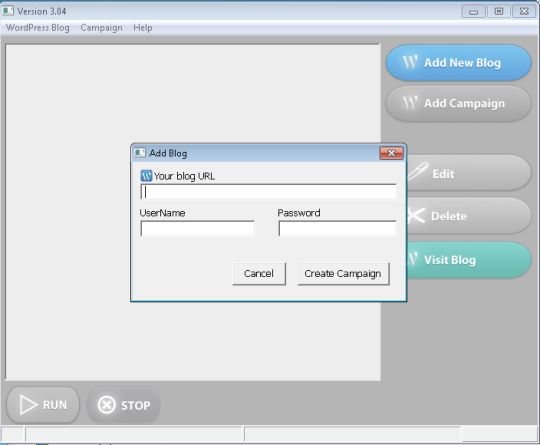Close the Add Blog dialog window
Image resolution: width=540 pixels, height=445 pixels.
click(x=392, y=153)
